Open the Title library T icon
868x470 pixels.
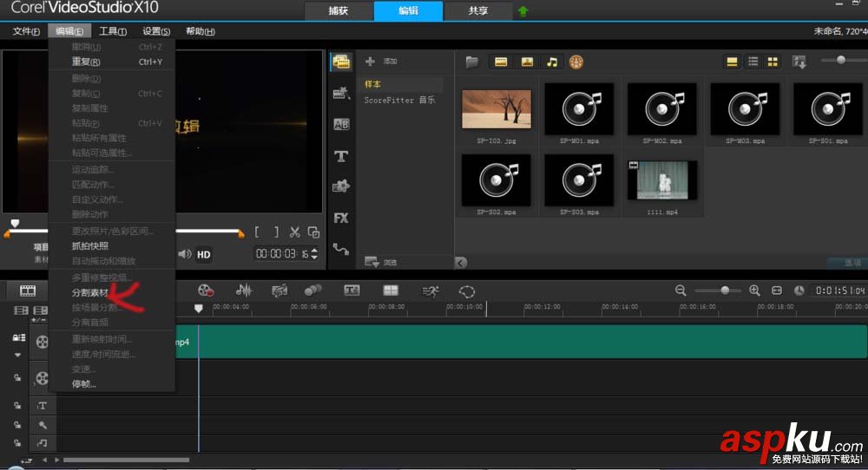click(341, 156)
